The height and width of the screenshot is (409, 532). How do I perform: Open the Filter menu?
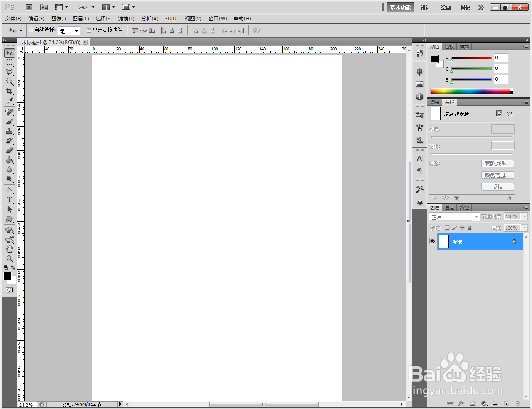click(126, 19)
